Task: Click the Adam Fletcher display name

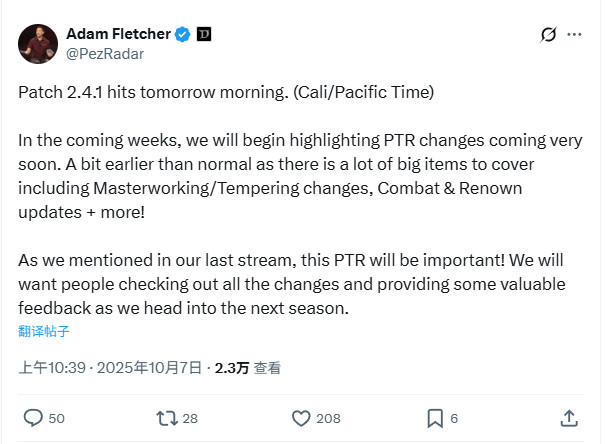Action: (116, 35)
